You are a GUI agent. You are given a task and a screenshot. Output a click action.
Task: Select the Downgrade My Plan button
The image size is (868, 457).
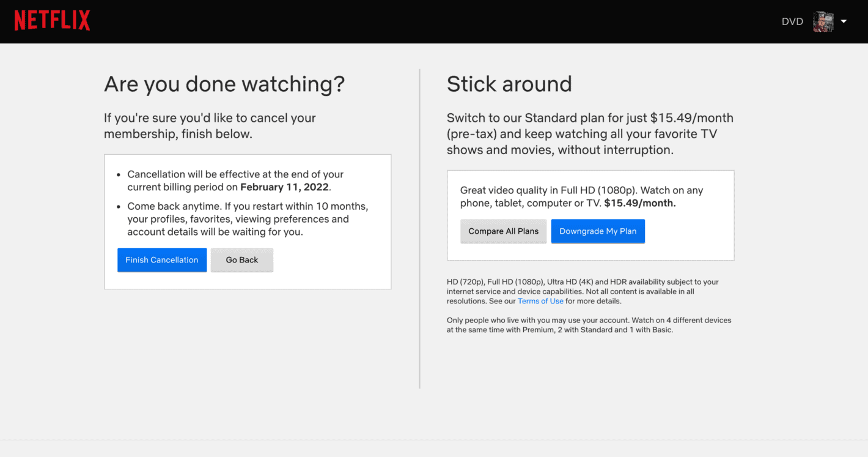pyautogui.click(x=598, y=231)
